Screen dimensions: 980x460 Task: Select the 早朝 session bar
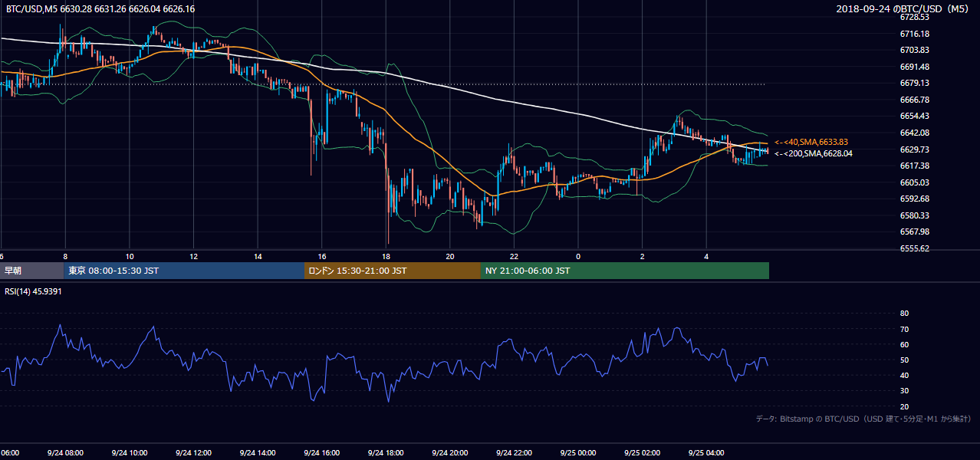click(31, 271)
